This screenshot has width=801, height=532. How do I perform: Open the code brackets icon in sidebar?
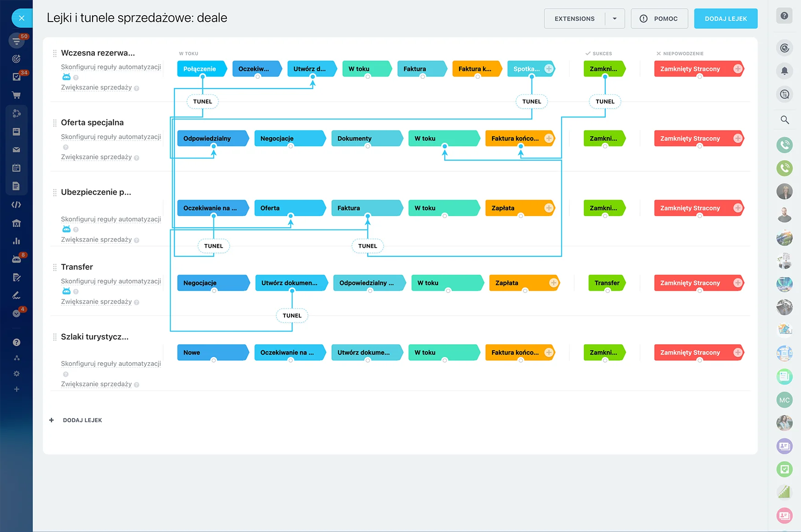click(16, 205)
